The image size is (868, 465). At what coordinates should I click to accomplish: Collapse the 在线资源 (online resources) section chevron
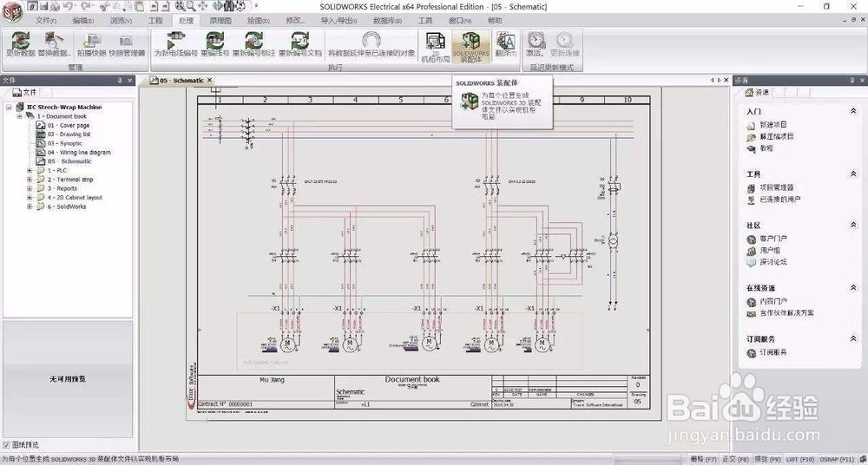pyautogui.click(x=853, y=288)
